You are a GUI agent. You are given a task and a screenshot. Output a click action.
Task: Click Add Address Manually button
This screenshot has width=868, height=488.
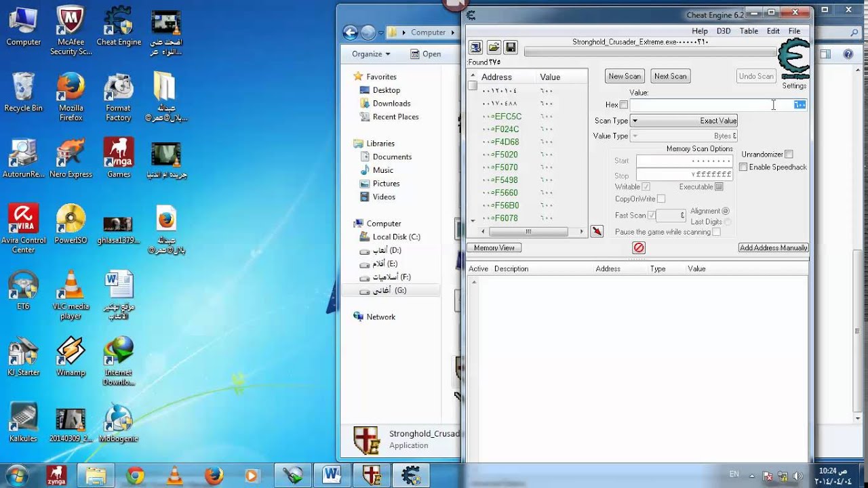click(774, 248)
